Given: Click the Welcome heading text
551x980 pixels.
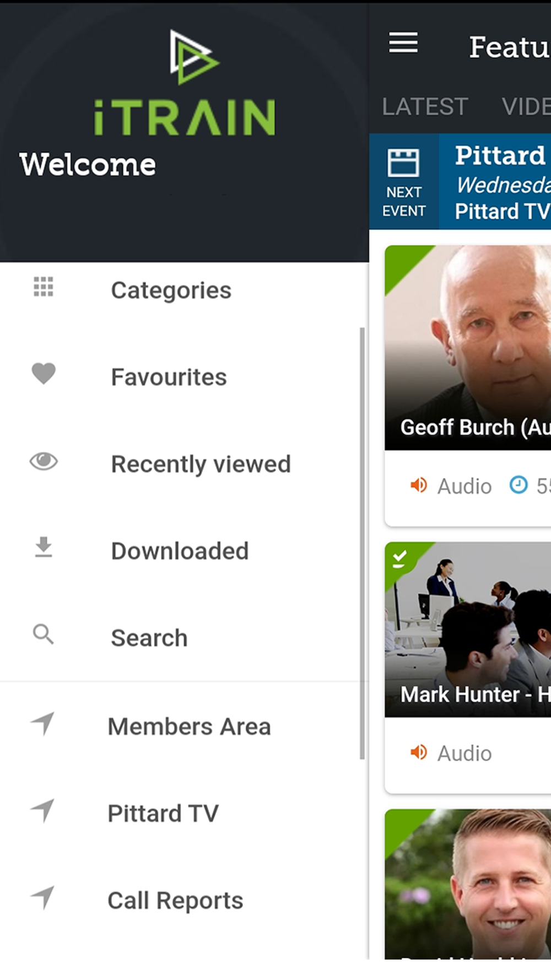Looking at the screenshot, I should [88, 164].
